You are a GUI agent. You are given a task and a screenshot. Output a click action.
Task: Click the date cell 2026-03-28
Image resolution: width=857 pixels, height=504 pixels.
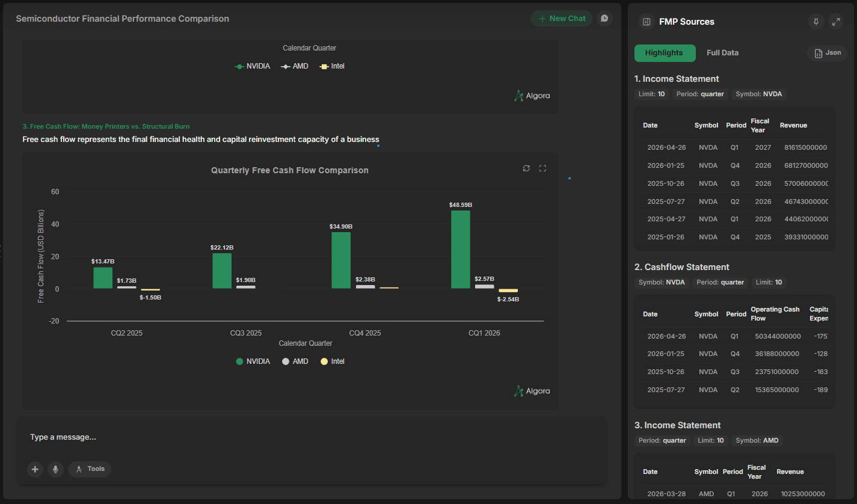click(x=666, y=494)
